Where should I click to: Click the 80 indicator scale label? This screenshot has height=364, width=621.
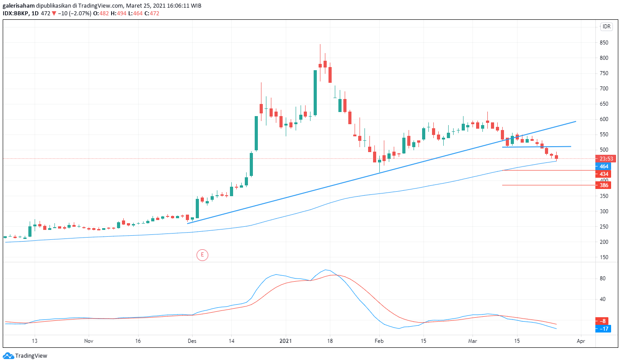pyautogui.click(x=602, y=279)
